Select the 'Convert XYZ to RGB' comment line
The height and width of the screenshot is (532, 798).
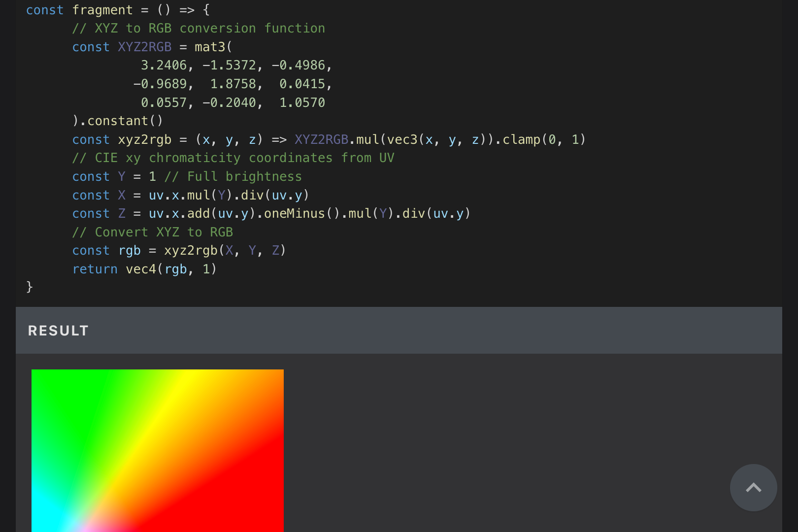point(153,232)
